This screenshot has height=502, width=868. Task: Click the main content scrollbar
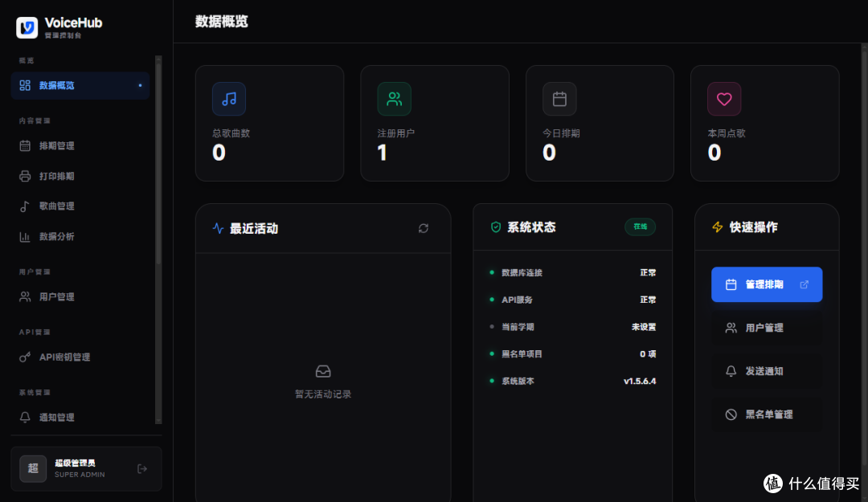click(864, 272)
